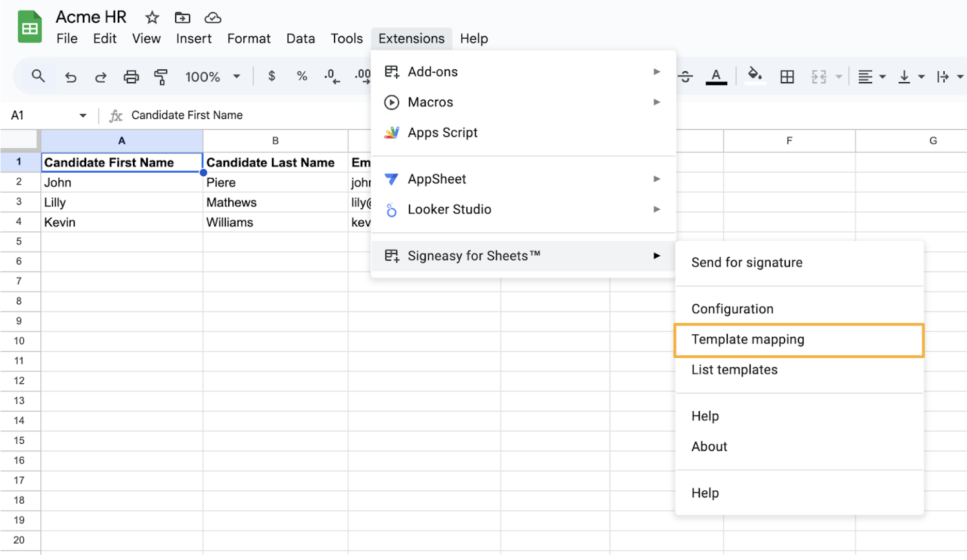This screenshot has height=560, width=967.
Task: Open Signeasy Configuration
Action: (799, 309)
